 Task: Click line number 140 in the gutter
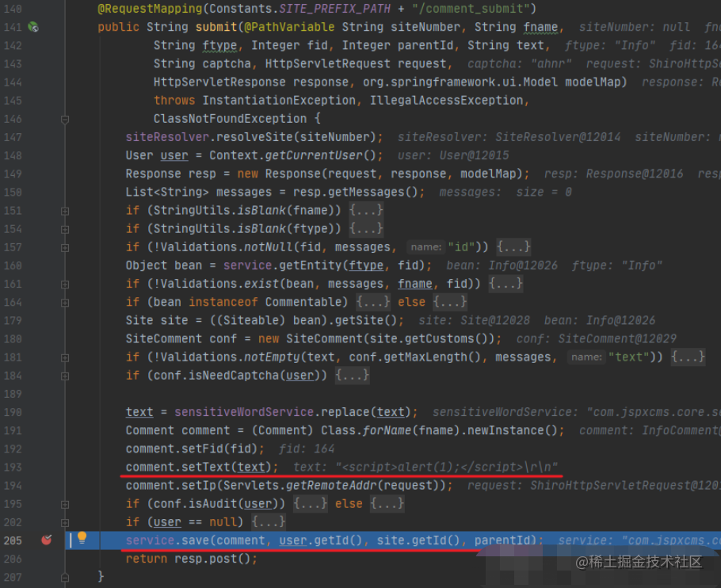[x=13, y=9]
